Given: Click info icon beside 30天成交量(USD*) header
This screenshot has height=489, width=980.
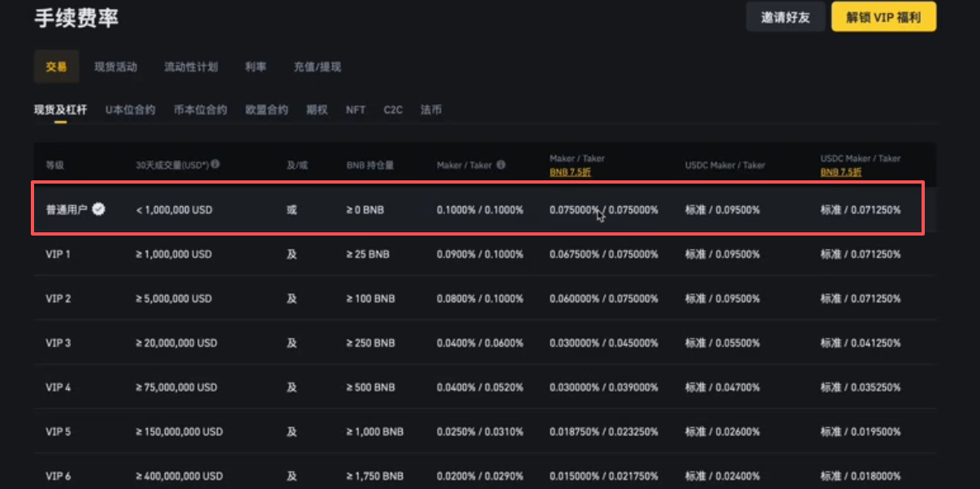Looking at the screenshot, I should (x=215, y=164).
